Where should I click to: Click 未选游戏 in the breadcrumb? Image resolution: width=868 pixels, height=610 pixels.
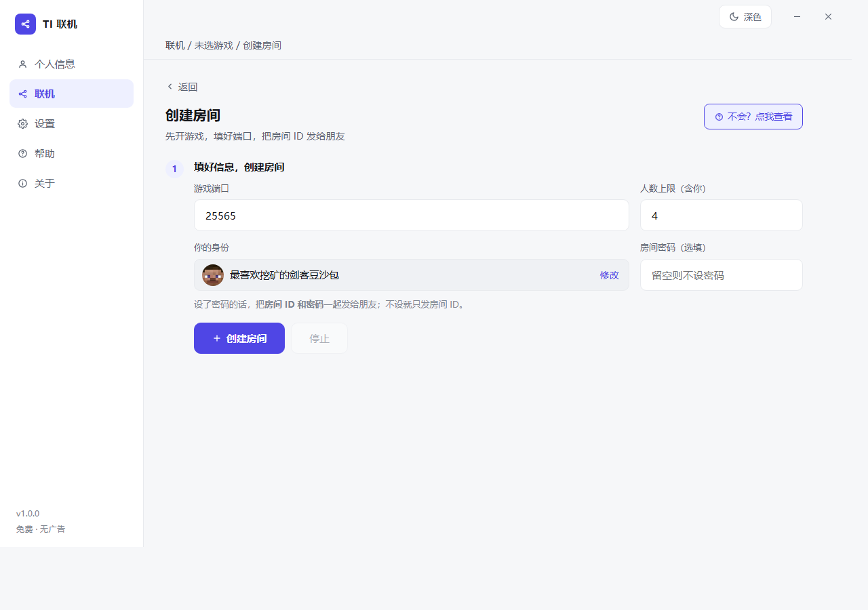(214, 45)
